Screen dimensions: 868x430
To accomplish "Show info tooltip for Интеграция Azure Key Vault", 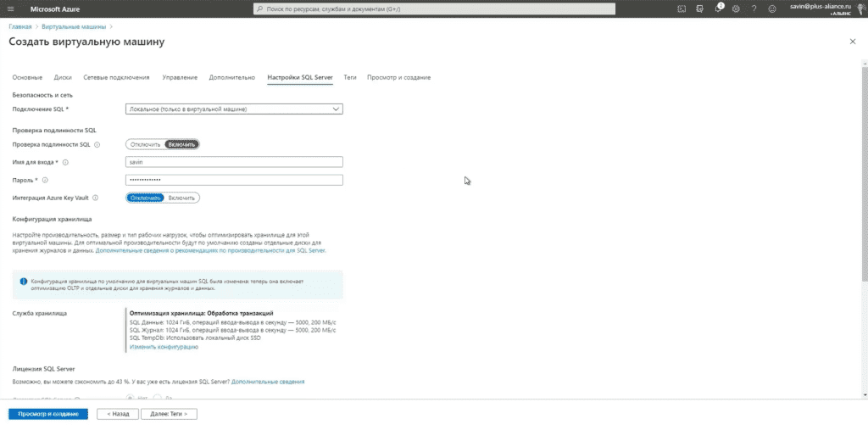I will [x=95, y=198].
